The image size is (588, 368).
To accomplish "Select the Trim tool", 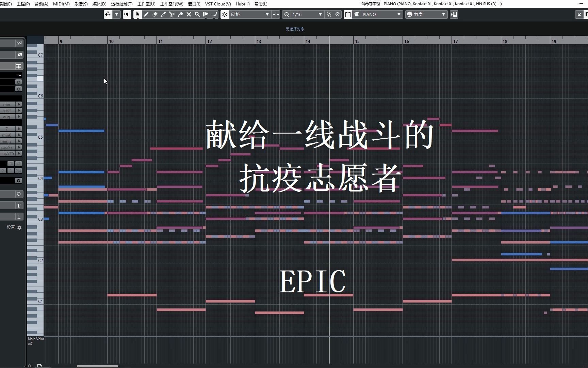I will 163,14.
